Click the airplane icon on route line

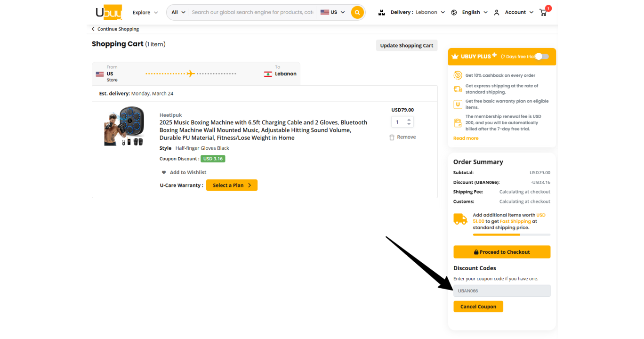[x=191, y=73]
